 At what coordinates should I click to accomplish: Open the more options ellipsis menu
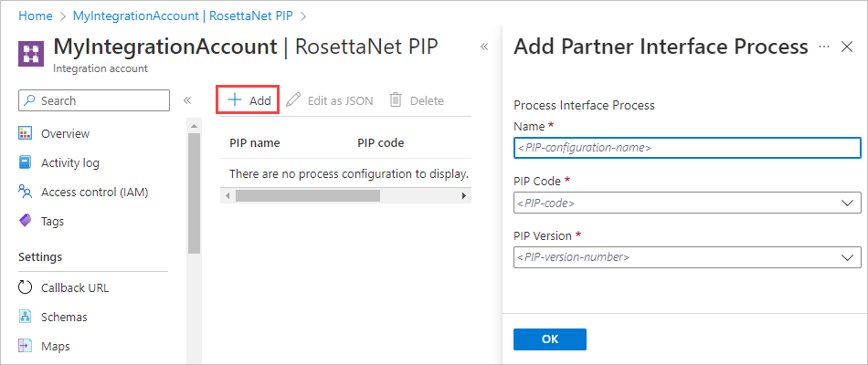[x=824, y=47]
